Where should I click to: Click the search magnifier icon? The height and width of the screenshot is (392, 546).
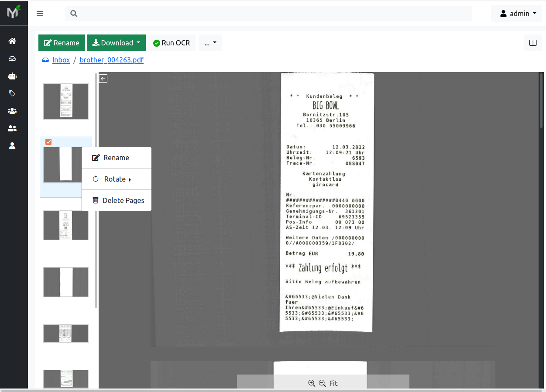coord(74,14)
